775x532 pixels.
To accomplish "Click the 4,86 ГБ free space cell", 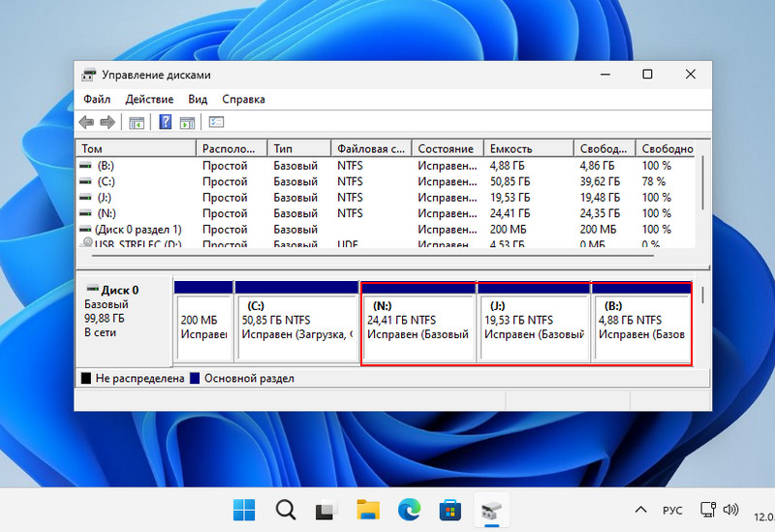I will (x=597, y=166).
